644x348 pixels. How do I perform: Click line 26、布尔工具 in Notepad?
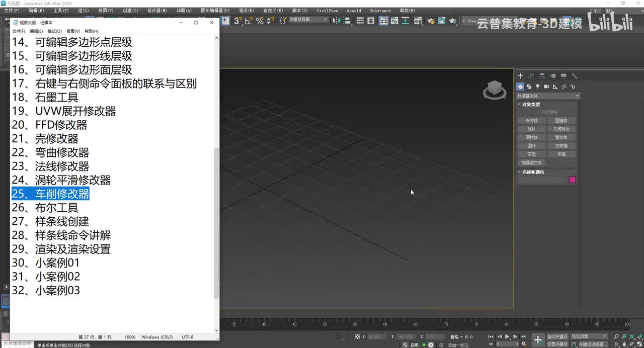[45, 208]
